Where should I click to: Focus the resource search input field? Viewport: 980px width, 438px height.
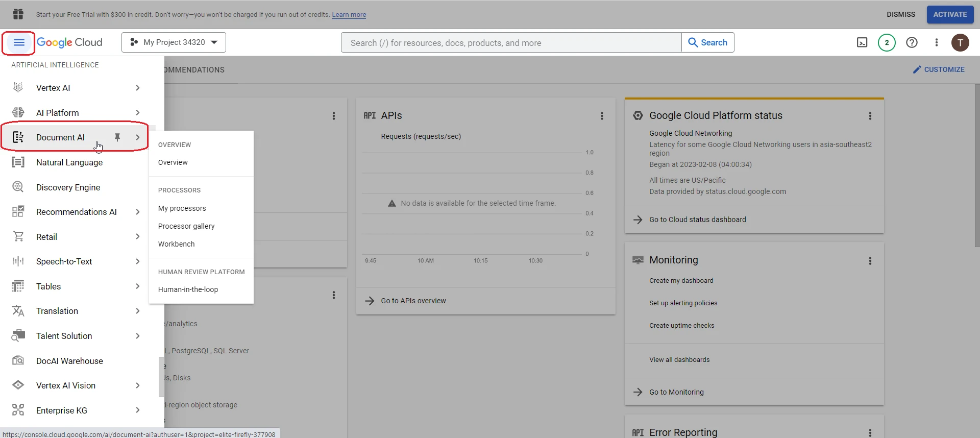tap(511, 42)
